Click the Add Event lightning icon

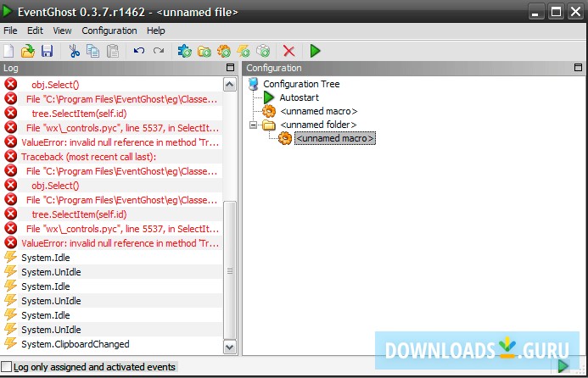[244, 51]
